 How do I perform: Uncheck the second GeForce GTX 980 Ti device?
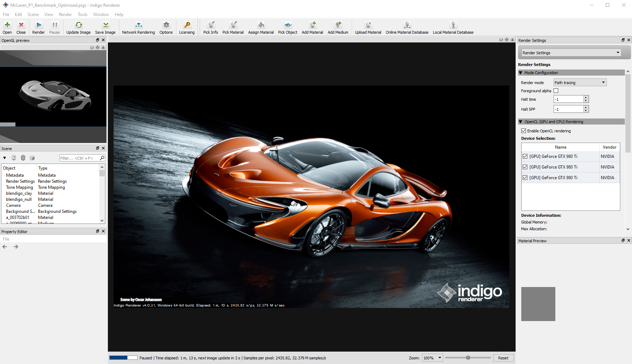point(525,167)
